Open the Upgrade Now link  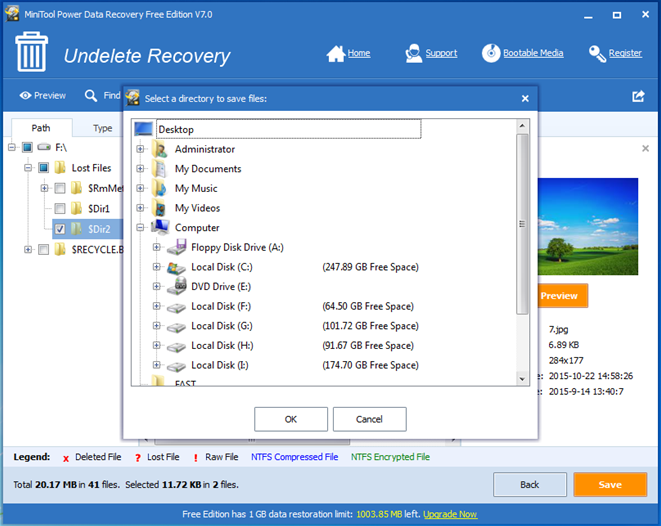tap(450, 514)
